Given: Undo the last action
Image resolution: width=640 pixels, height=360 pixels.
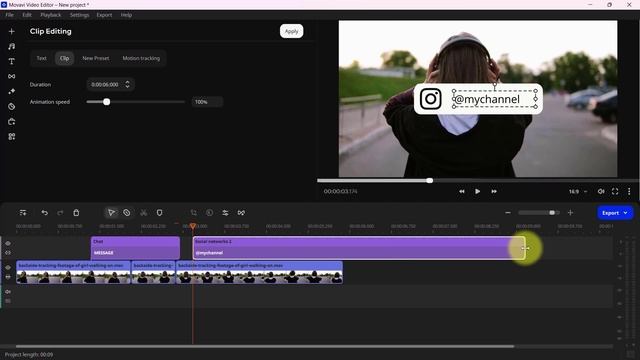Looking at the screenshot, I should click(x=44, y=213).
